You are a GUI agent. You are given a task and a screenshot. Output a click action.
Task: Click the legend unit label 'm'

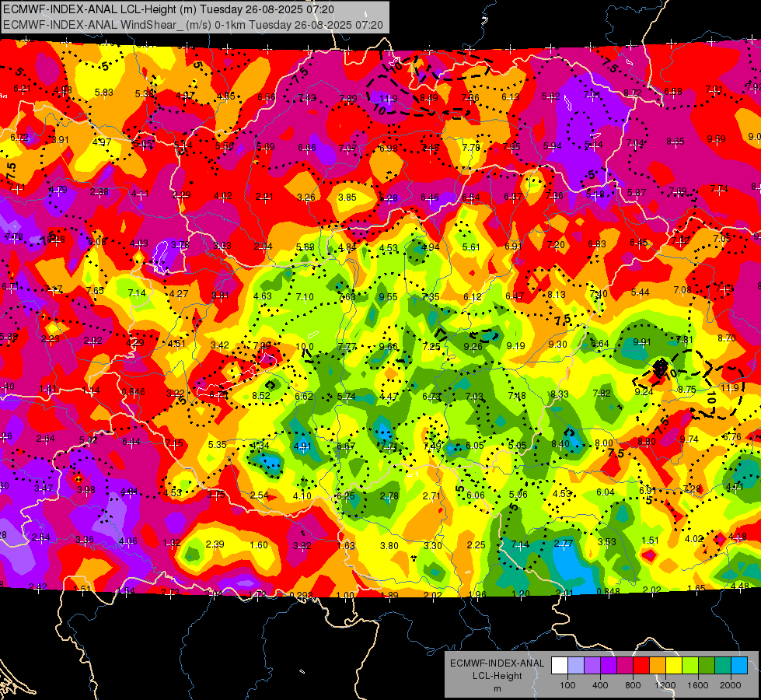point(497,689)
